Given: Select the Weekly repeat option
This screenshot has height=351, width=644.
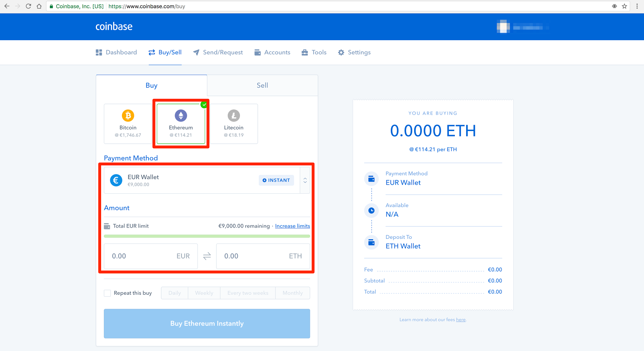Looking at the screenshot, I should pos(204,293).
